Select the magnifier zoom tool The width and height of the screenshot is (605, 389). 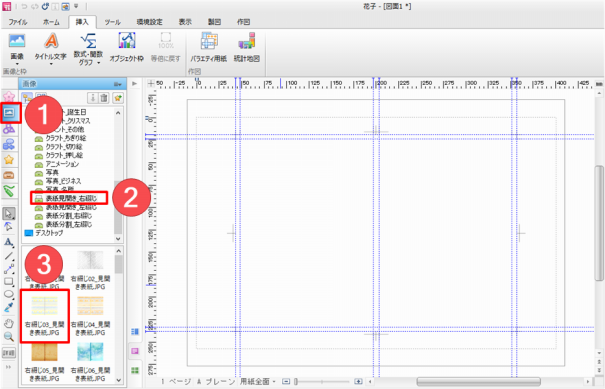[x=9, y=337]
